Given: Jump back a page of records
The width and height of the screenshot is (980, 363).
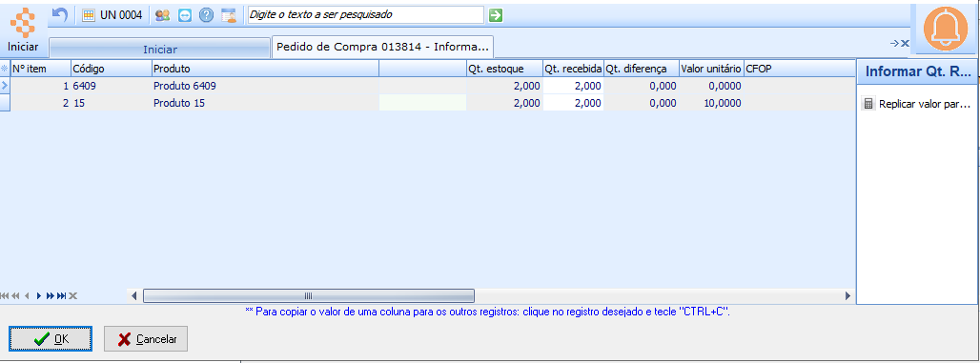Looking at the screenshot, I should 15,295.
